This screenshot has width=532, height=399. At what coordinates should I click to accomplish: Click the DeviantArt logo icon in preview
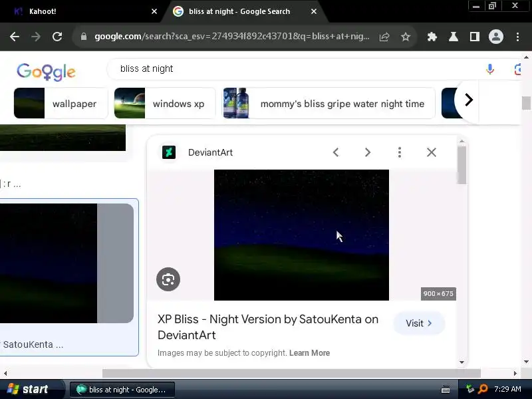pyautogui.click(x=169, y=152)
